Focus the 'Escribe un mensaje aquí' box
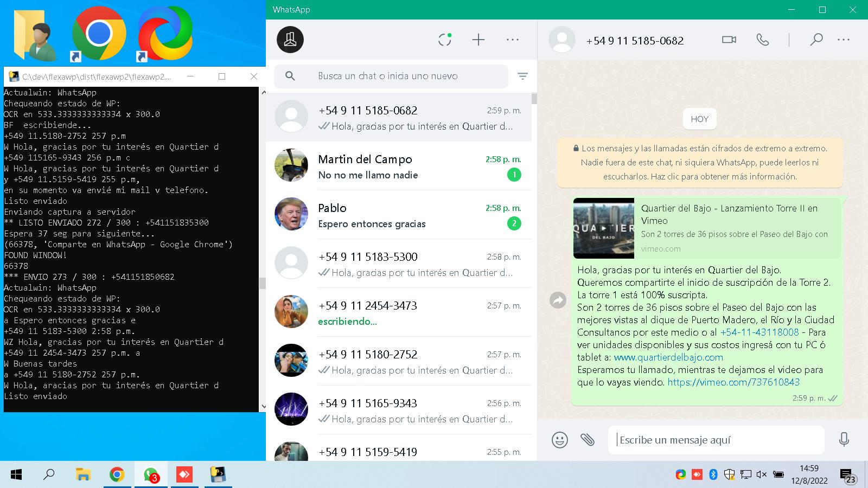Viewport: 868px width, 488px height. [x=716, y=440]
